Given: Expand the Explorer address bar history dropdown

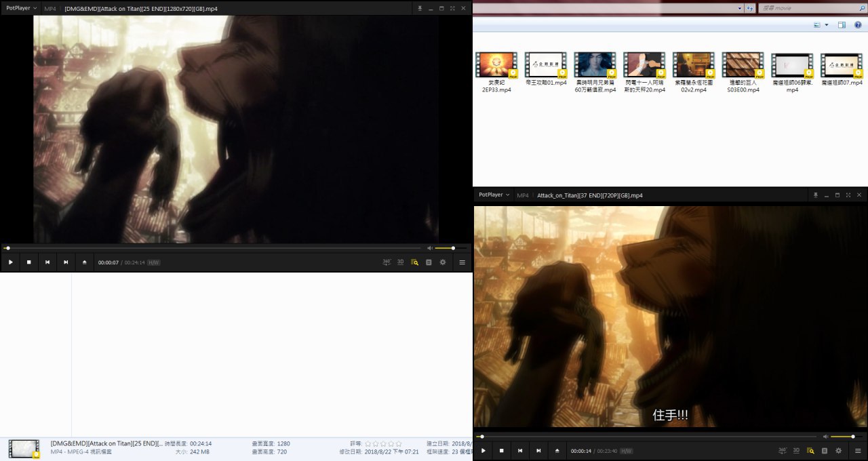Looking at the screenshot, I should (739, 8).
